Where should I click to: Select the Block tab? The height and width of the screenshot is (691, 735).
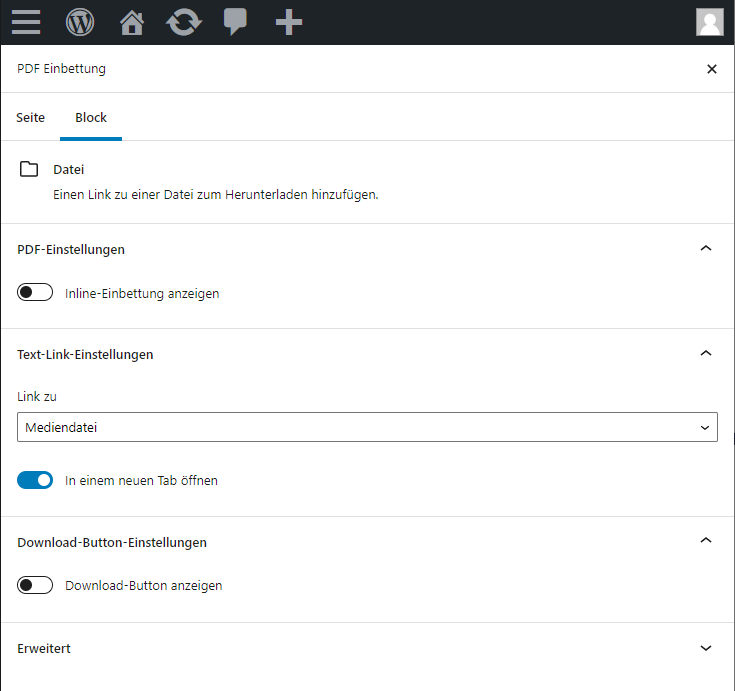pos(91,117)
